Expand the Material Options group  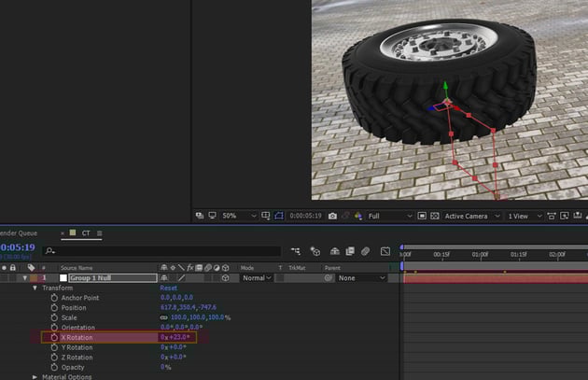click(x=35, y=377)
